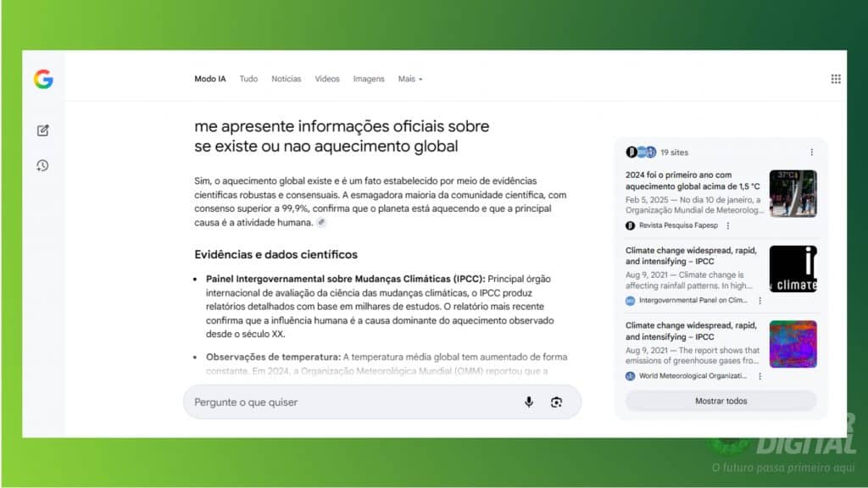Activate voice search with the microphone icon
Viewport: 868px width, 488px height.
[528, 402]
